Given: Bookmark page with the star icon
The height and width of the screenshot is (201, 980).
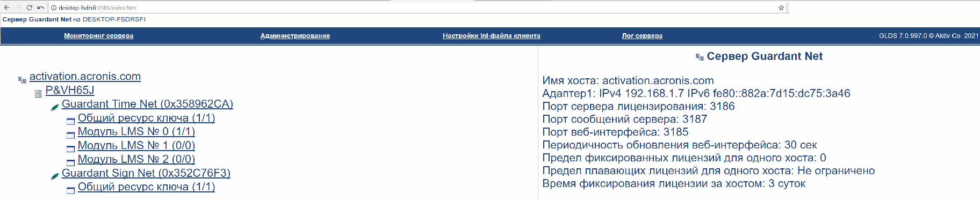Looking at the screenshot, I should (x=781, y=8).
